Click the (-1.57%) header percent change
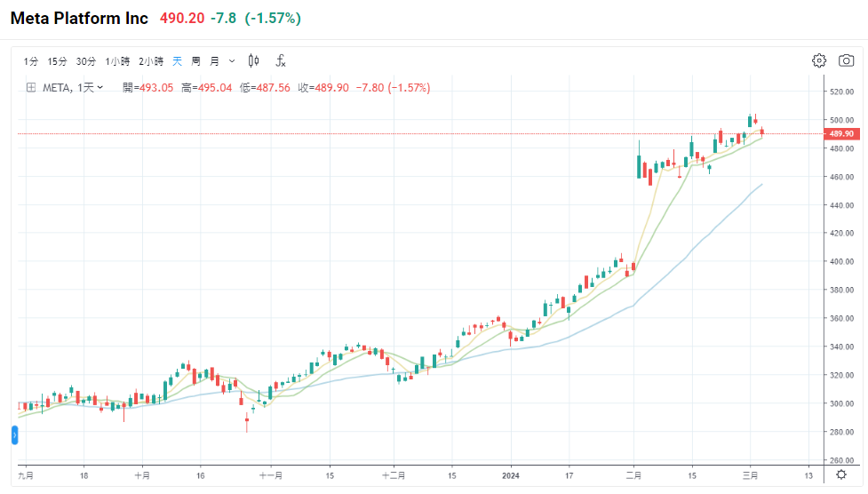Screen dimensions: 868x494 pyautogui.click(x=273, y=19)
